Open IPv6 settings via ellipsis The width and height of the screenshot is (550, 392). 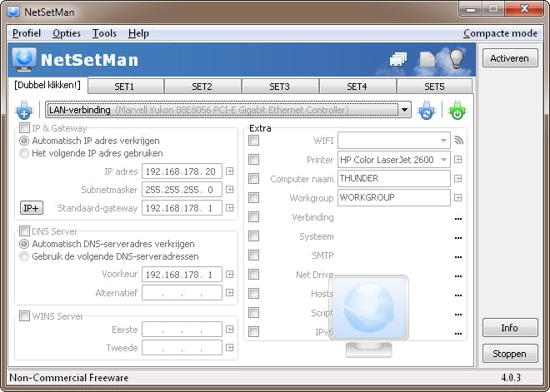tap(458, 333)
